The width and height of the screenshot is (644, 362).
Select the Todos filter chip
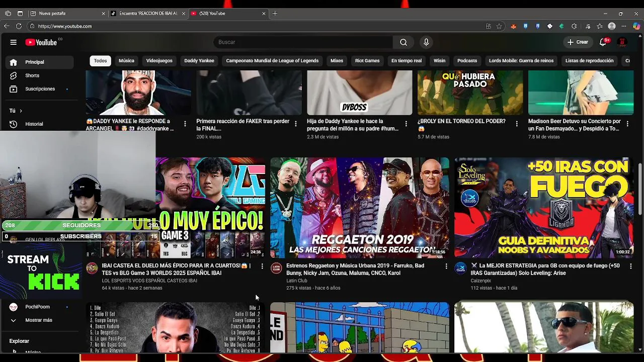click(x=100, y=61)
